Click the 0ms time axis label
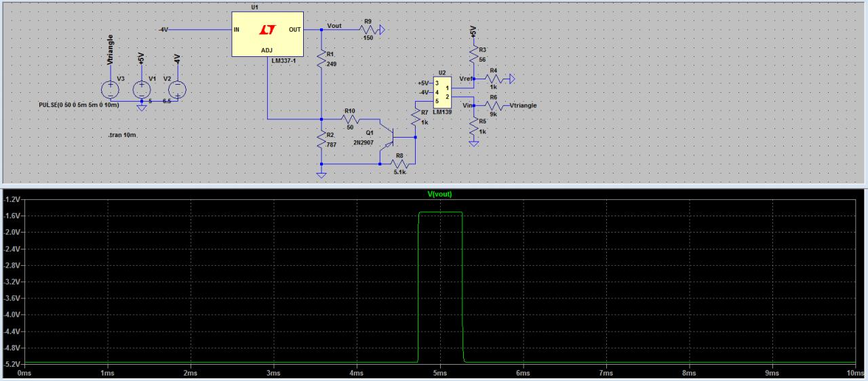This screenshot has width=868, height=381. tap(24, 373)
